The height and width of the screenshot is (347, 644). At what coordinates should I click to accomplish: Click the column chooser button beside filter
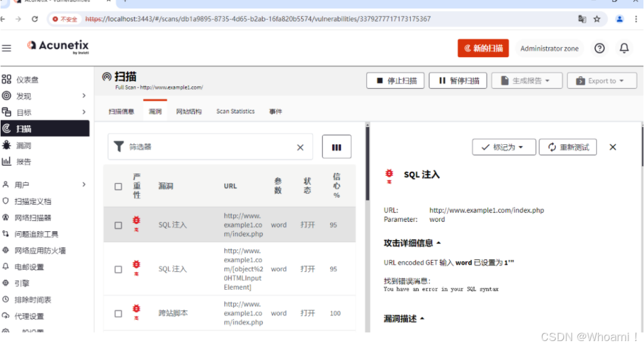(336, 147)
